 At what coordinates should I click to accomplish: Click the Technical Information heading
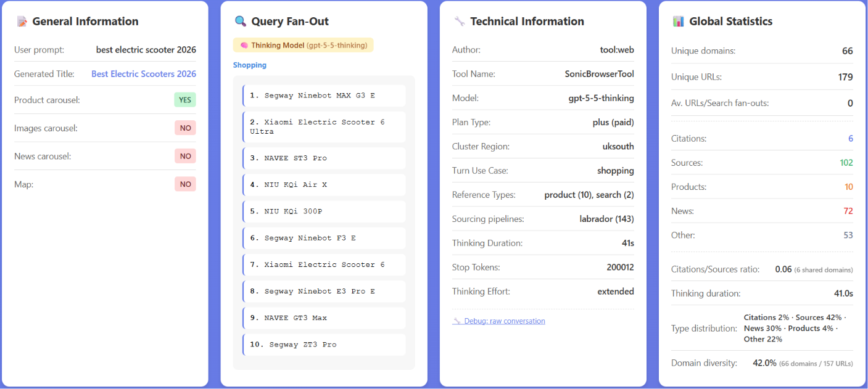point(527,22)
